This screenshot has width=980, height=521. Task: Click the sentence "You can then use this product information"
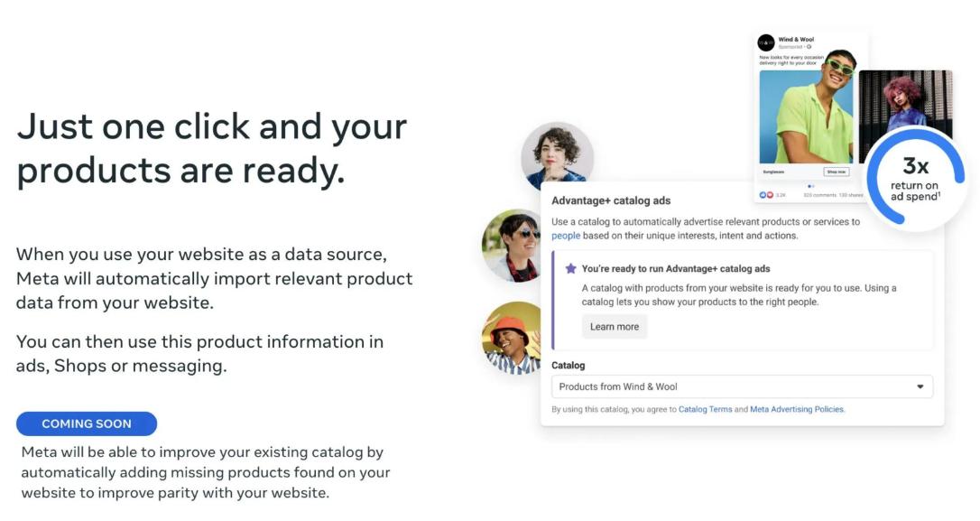pyautogui.click(x=200, y=353)
